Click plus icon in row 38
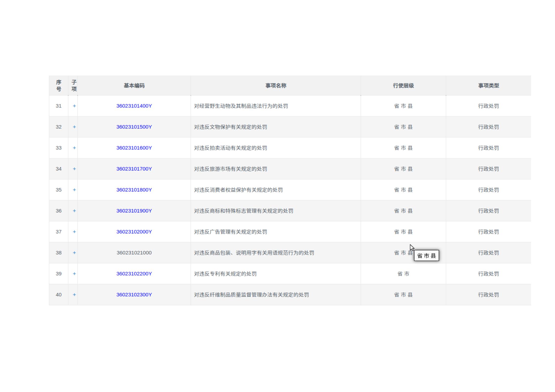This screenshot has height=392, width=555. tap(74, 253)
